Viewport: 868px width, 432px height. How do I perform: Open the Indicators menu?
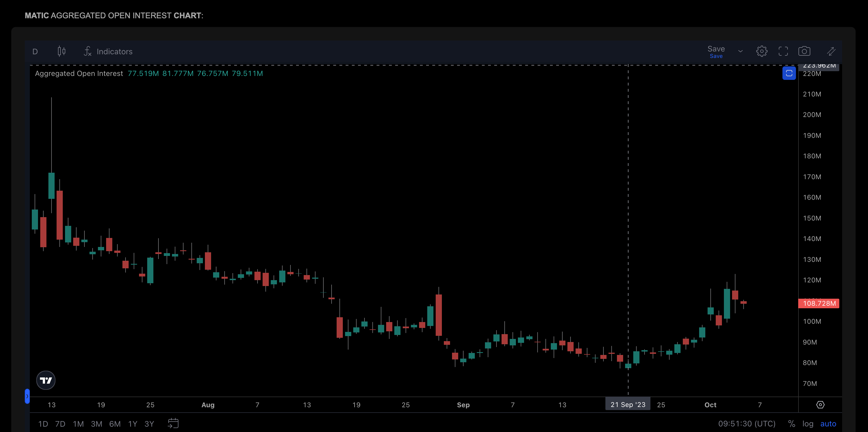108,51
